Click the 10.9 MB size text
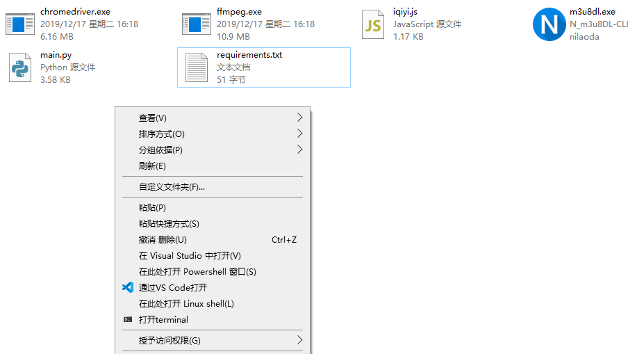Viewport: 644px width, 354px height. (233, 37)
